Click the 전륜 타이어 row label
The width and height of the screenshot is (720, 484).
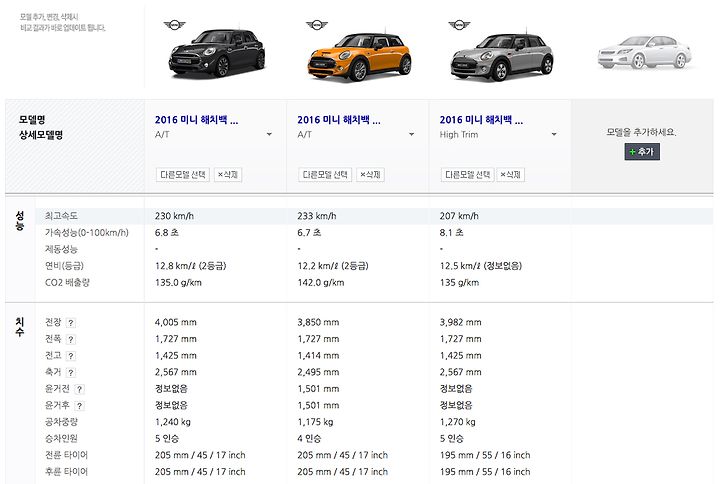66,455
